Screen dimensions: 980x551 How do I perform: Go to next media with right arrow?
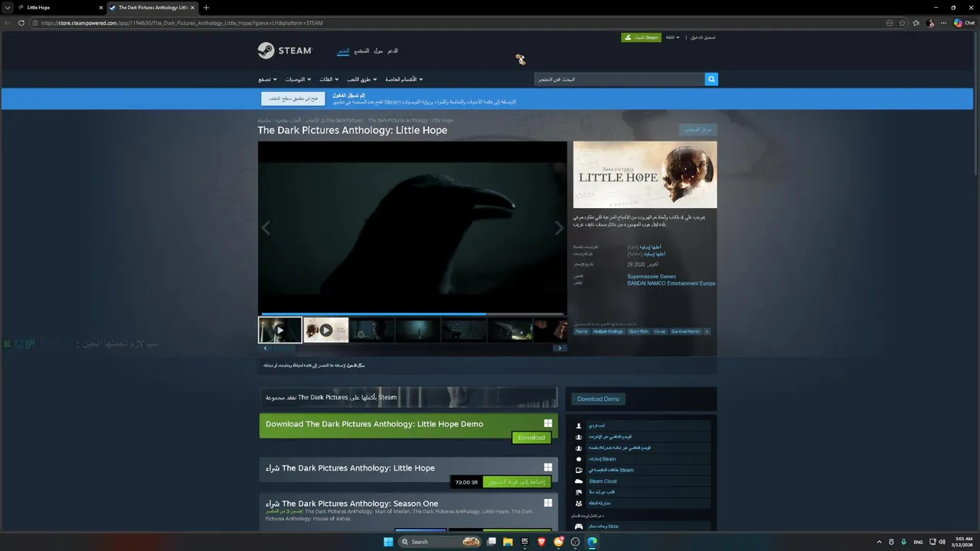[x=559, y=228]
